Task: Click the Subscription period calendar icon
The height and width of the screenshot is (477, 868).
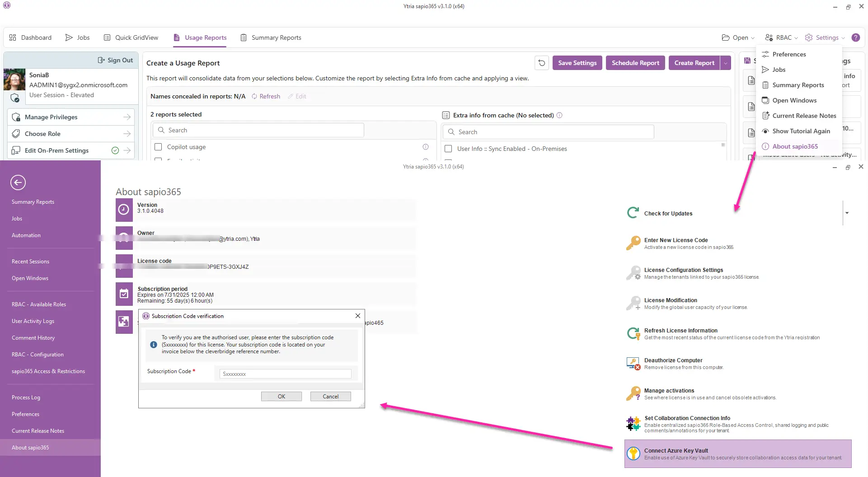Action: 124,294
